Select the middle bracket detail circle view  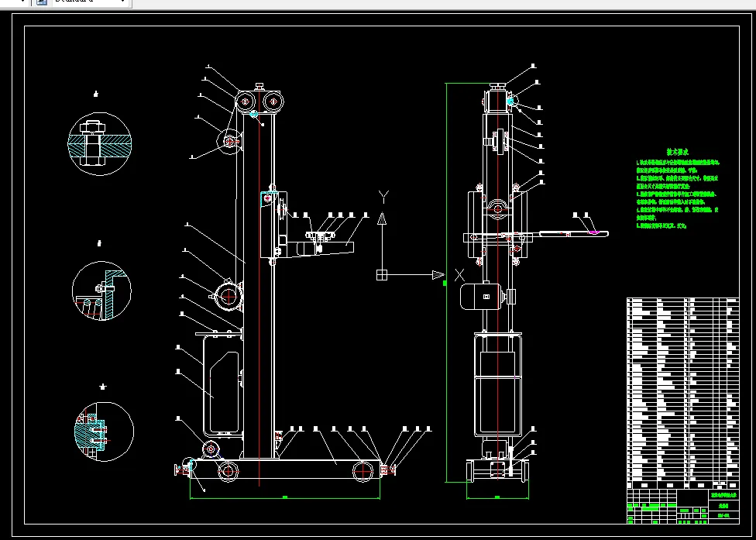(x=101, y=291)
